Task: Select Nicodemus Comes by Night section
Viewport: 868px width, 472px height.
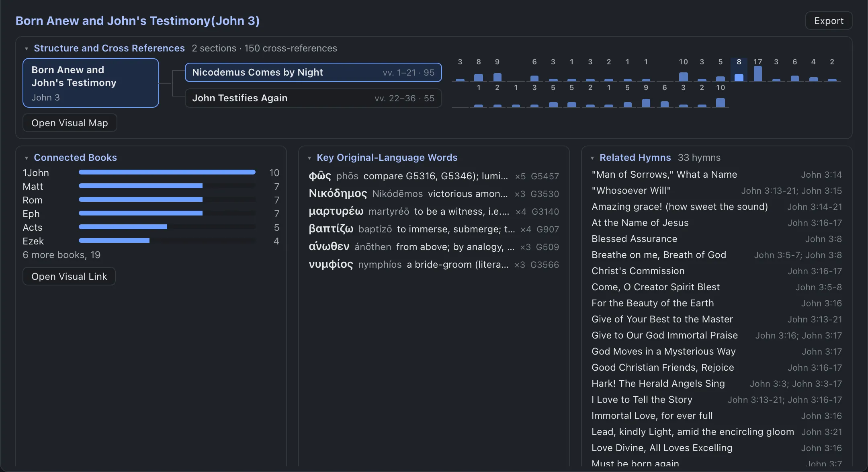Action: tap(313, 72)
